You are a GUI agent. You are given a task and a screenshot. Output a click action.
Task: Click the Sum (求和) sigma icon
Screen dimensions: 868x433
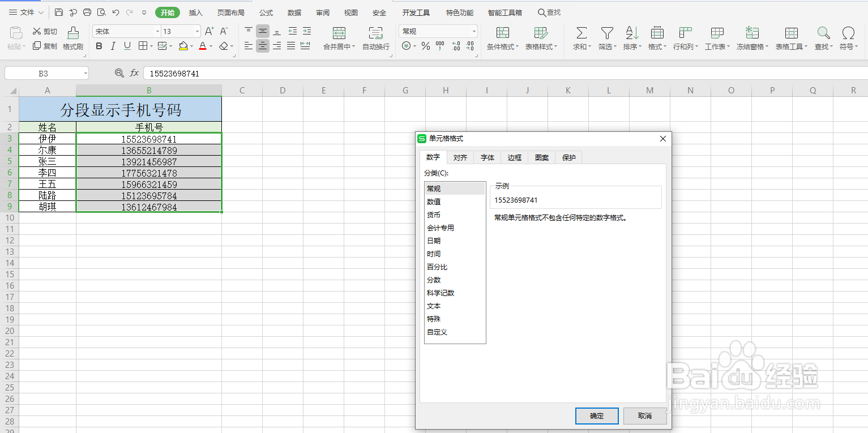581,33
